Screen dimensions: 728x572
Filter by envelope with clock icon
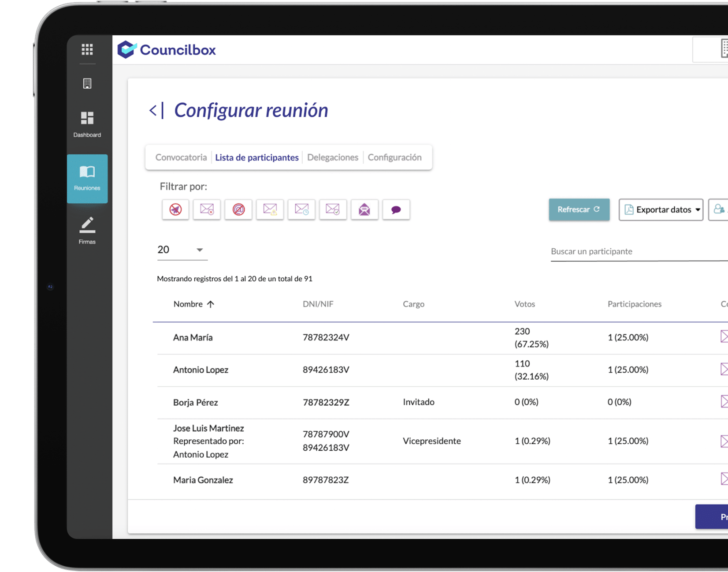301,209
